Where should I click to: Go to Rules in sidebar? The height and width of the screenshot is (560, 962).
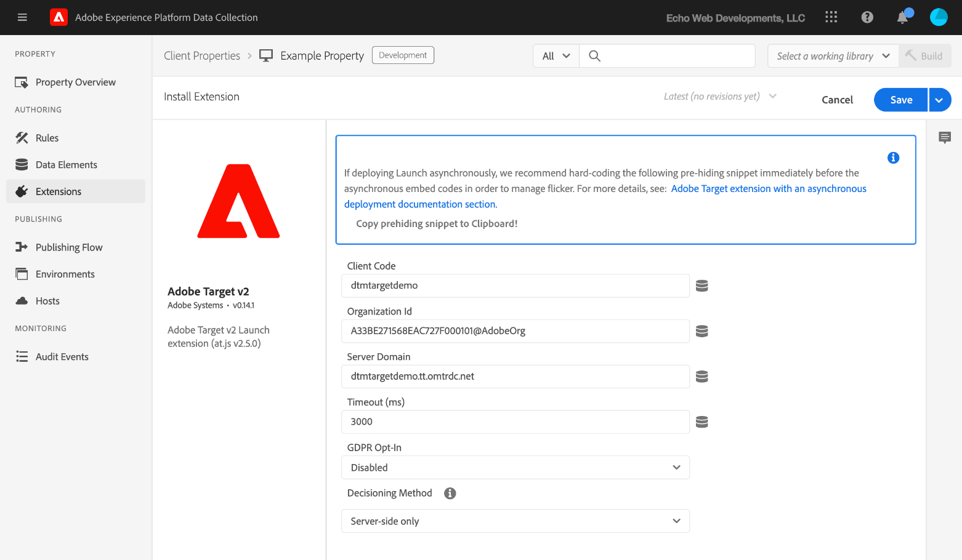pos(47,138)
